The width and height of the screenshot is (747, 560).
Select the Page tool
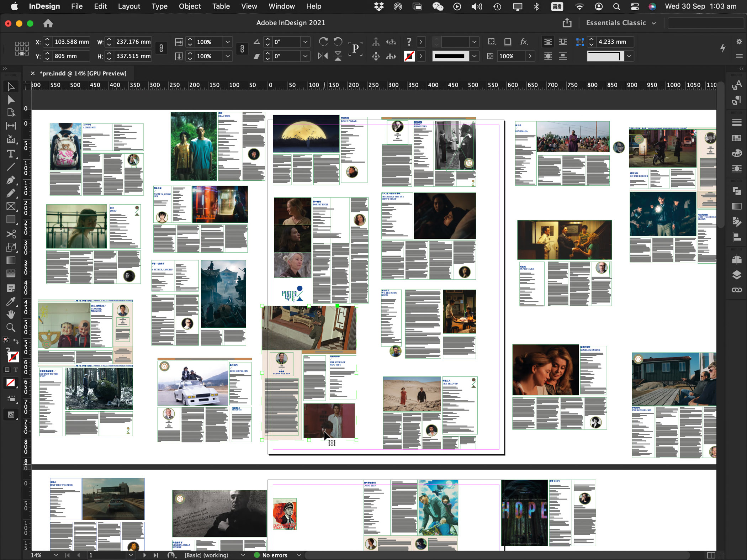pyautogui.click(x=11, y=113)
